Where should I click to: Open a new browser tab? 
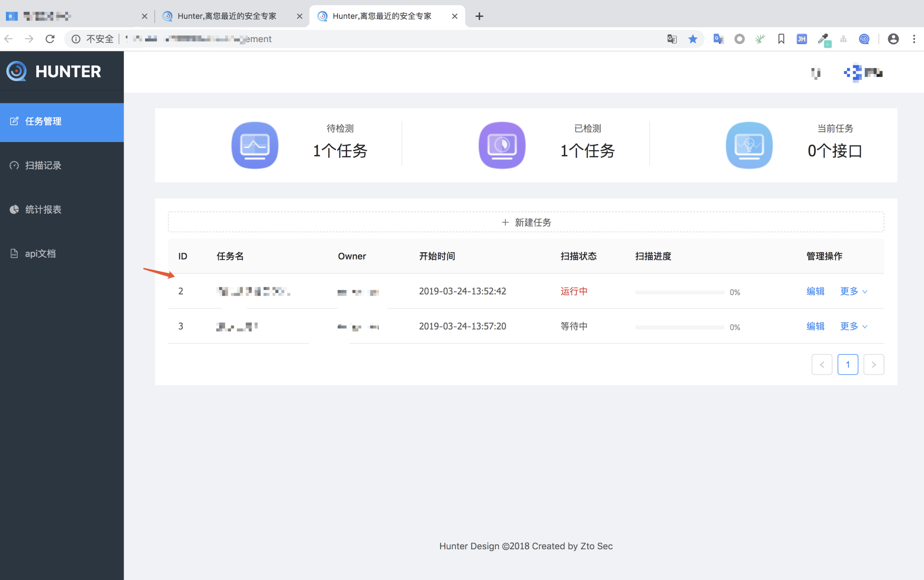[x=479, y=16]
